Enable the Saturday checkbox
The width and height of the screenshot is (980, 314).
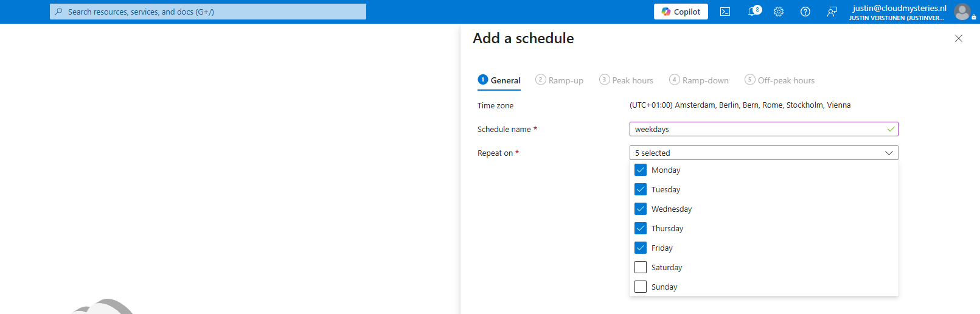pyautogui.click(x=641, y=267)
